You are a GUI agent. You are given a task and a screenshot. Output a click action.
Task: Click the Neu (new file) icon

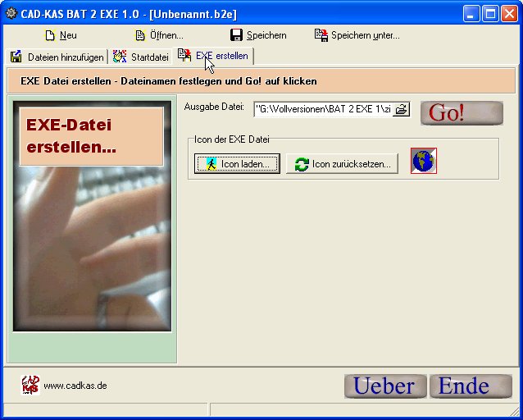click(50, 35)
